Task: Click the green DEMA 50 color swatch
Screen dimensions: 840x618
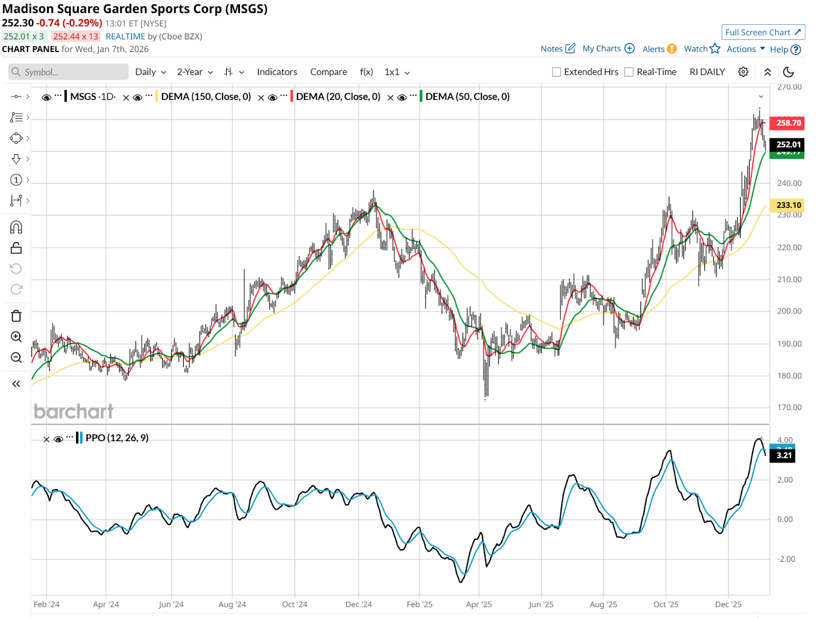Action: pos(421,97)
